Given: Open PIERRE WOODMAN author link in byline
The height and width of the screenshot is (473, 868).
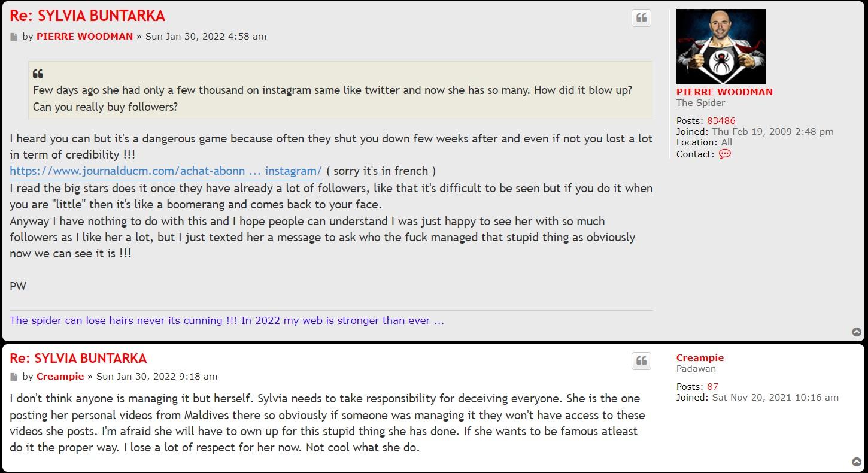Looking at the screenshot, I should [84, 36].
